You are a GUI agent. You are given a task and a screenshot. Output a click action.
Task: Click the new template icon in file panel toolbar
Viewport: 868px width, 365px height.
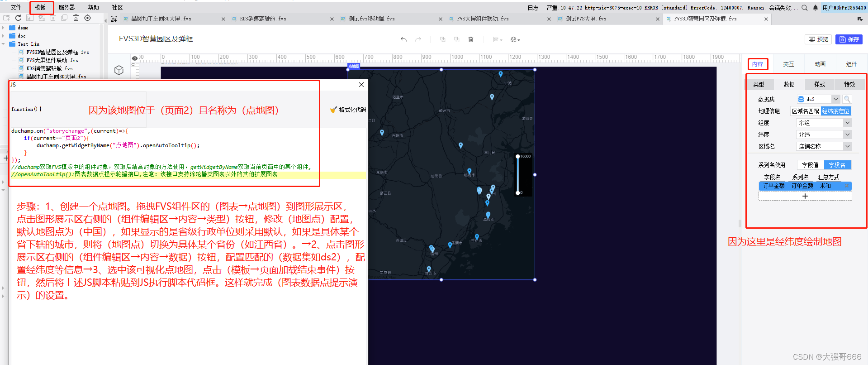[6, 18]
